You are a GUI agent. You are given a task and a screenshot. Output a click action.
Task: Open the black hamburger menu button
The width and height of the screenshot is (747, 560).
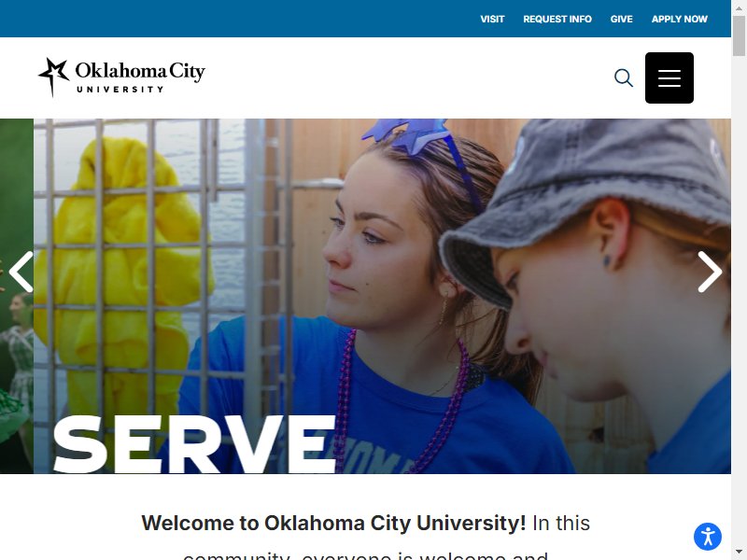coord(669,77)
